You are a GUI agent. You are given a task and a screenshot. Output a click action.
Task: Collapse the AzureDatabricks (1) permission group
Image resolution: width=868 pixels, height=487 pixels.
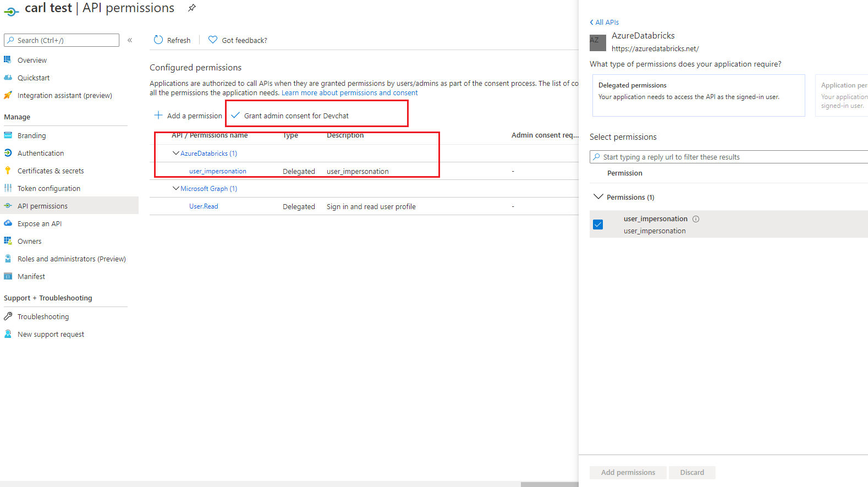[176, 153]
